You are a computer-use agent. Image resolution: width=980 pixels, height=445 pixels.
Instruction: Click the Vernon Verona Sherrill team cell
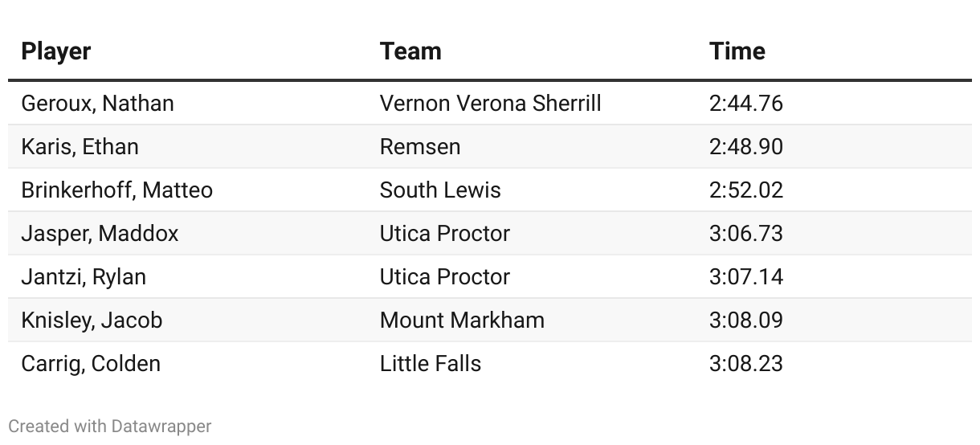(490, 104)
